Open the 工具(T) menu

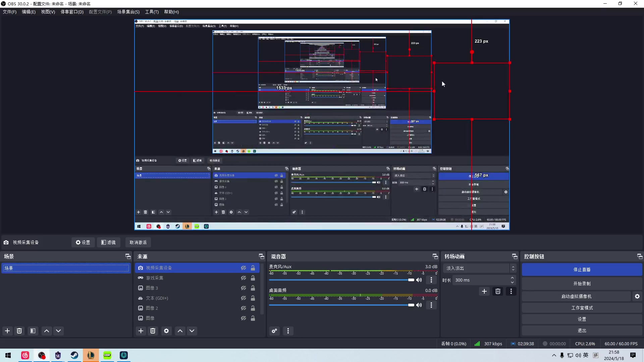coord(152,12)
